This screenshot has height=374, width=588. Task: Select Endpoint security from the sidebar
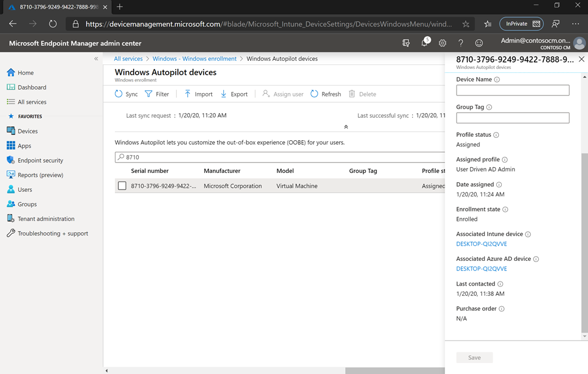click(40, 160)
